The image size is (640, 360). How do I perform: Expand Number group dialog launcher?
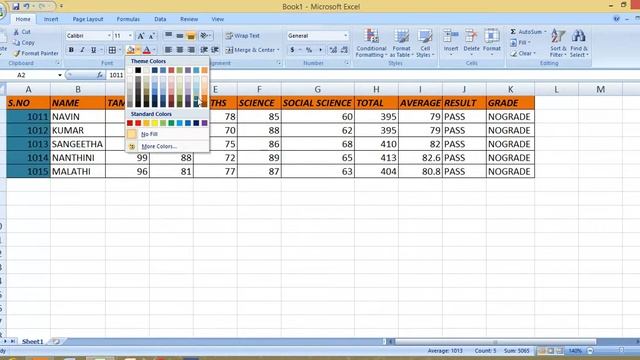347,63
